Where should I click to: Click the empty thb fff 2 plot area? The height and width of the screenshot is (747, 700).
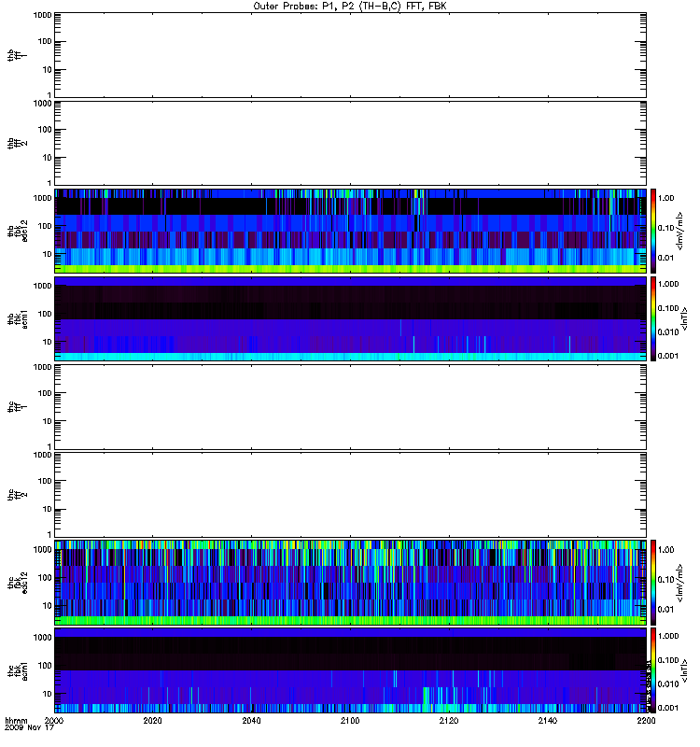[350, 144]
